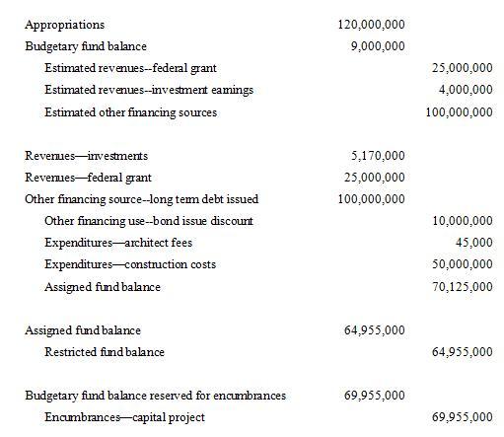
Task: Click Expenditures—architect fees label
Action: (118, 243)
